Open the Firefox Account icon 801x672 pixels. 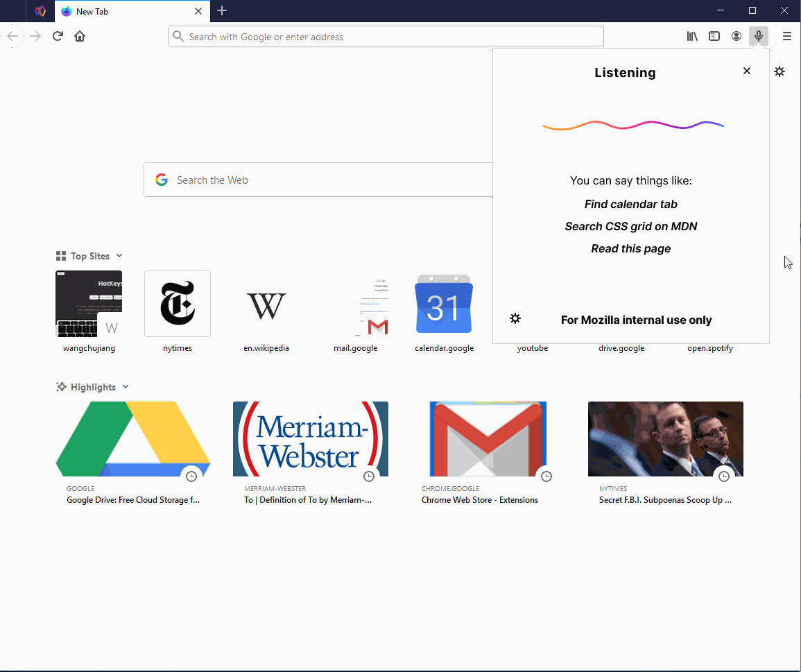coord(736,36)
